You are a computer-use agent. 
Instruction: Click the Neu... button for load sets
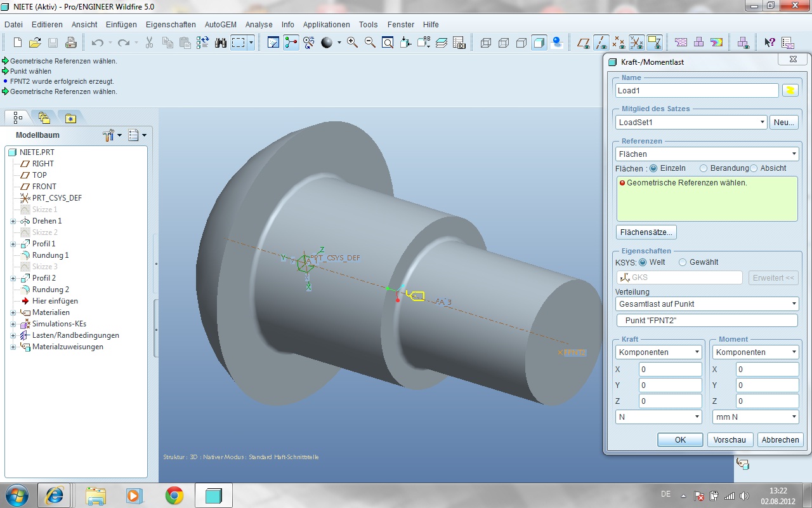[x=784, y=123]
